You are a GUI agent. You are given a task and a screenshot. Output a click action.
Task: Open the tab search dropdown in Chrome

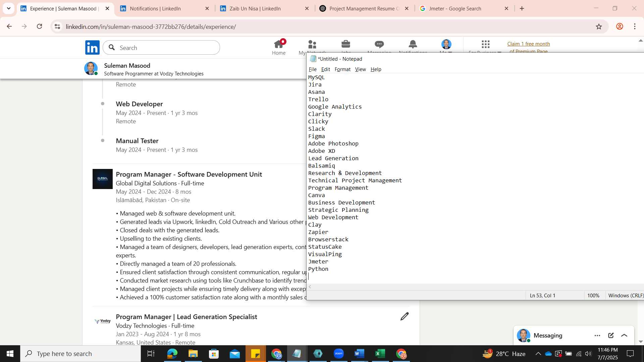(x=9, y=8)
